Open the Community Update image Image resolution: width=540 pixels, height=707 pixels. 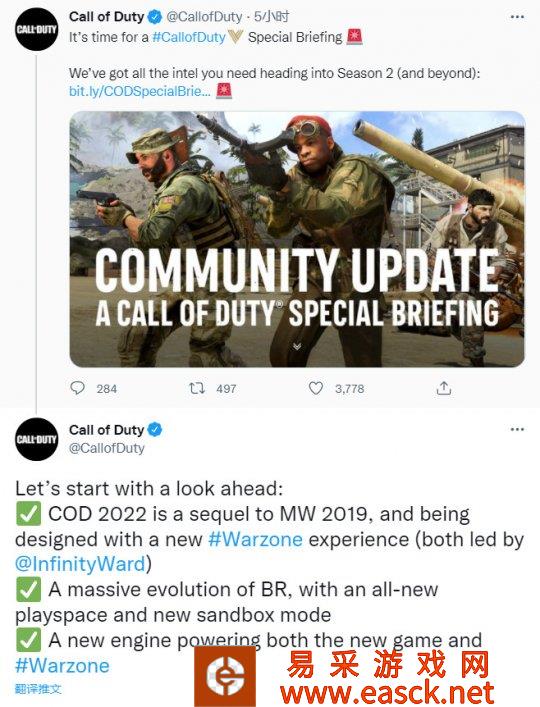[x=297, y=239]
